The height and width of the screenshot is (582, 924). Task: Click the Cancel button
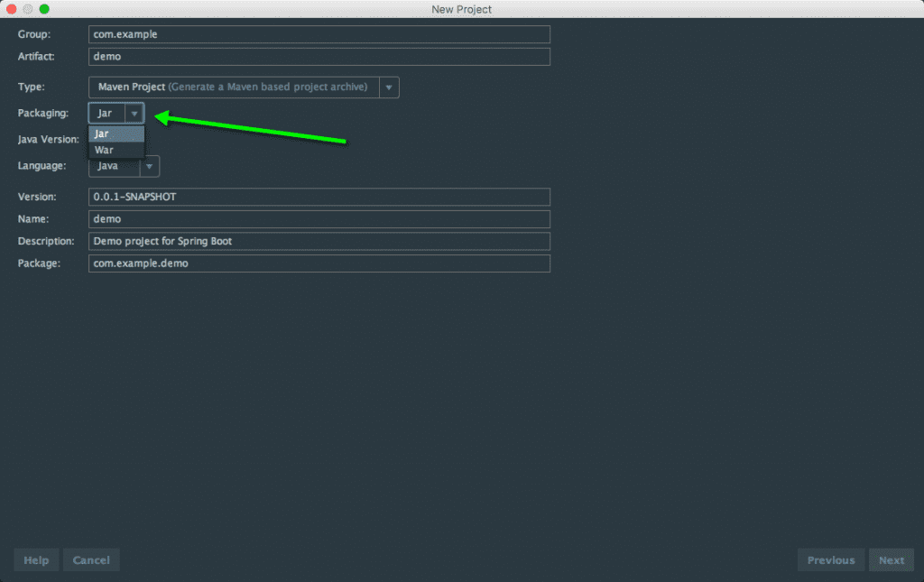(91, 559)
